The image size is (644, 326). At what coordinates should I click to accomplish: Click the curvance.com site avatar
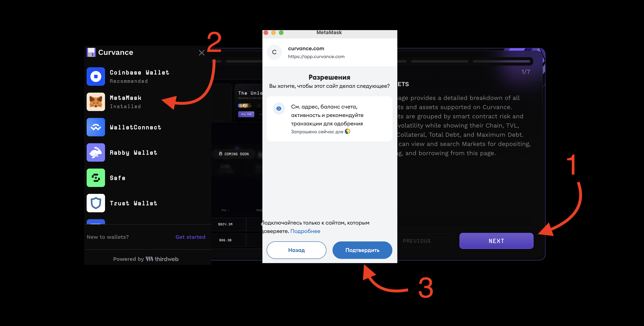274,52
